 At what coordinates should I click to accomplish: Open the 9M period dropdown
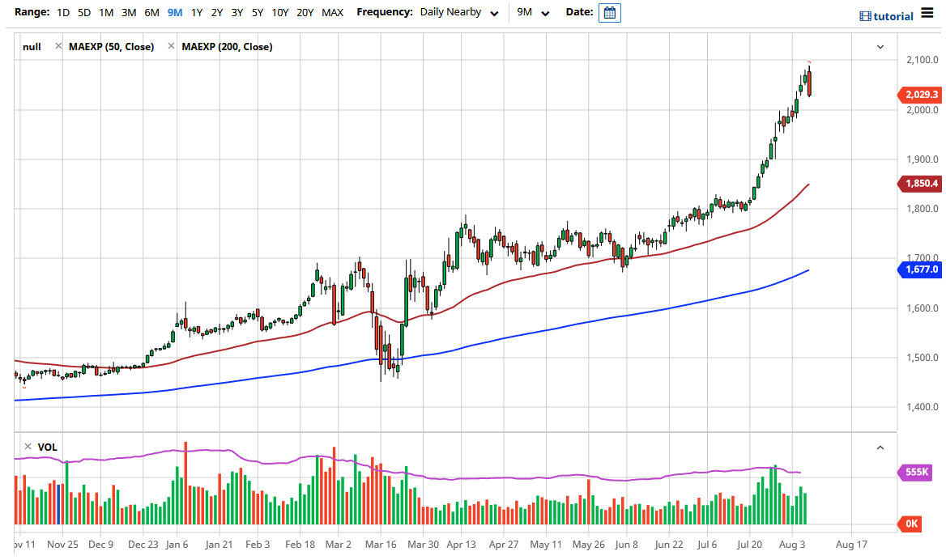coord(533,13)
